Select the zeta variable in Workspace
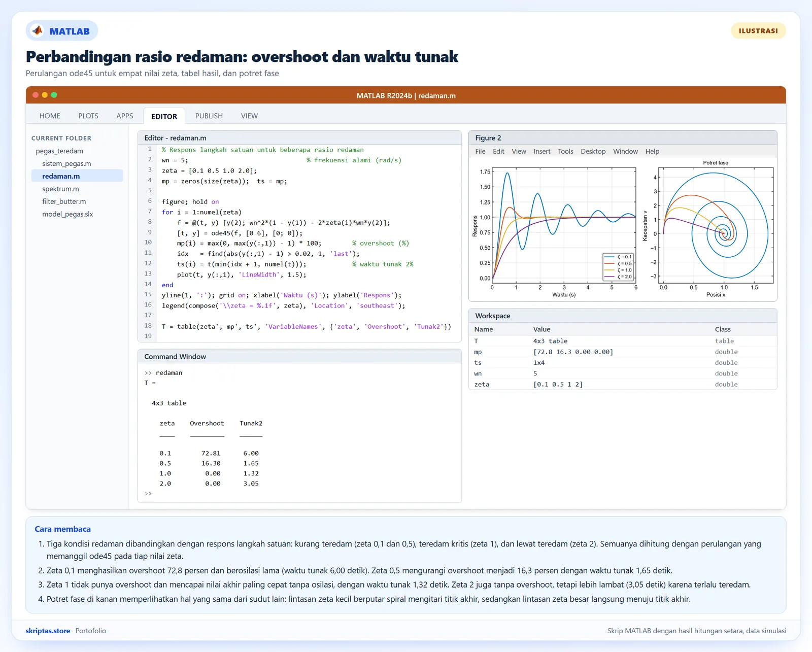812x652 pixels. tap(623, 384)
